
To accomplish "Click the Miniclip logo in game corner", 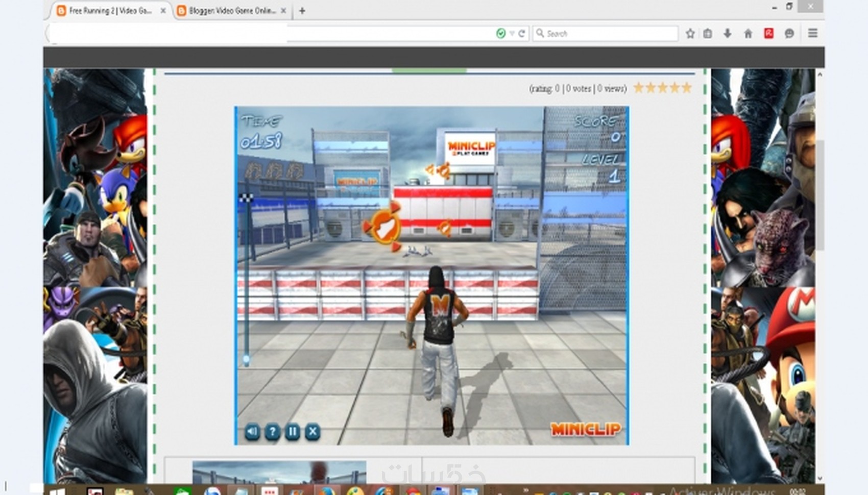I will point(586,429).
